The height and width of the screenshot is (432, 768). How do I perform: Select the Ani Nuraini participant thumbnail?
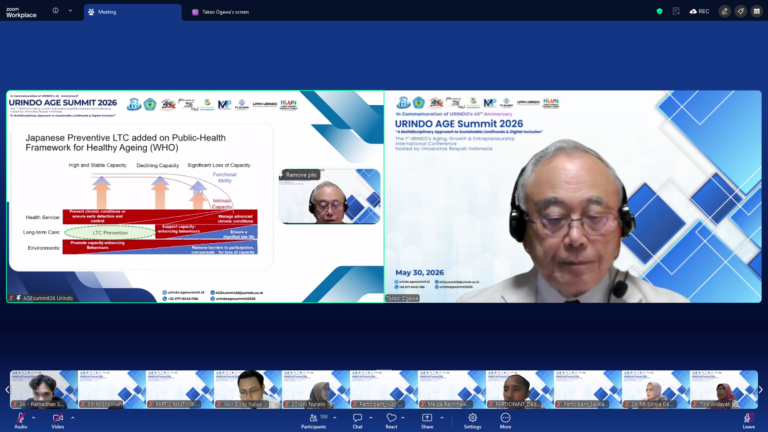316,389
